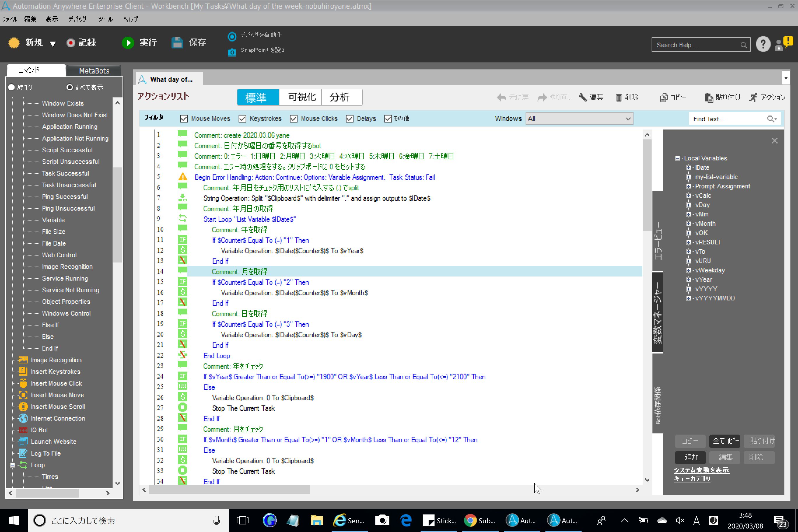Image resolution: width=798 pixels, height=532 pixels.
Task: Select the すべて表示 radio button
Action: [69, 87]
